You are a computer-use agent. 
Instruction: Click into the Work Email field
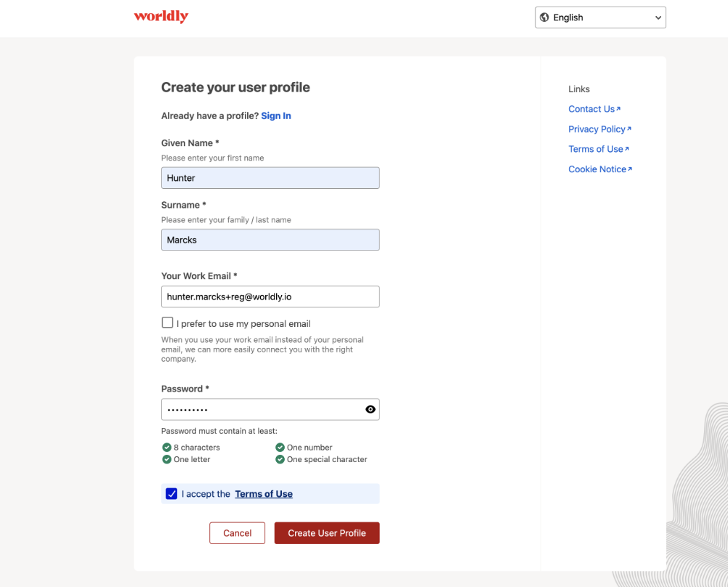(x=270, y=296)
